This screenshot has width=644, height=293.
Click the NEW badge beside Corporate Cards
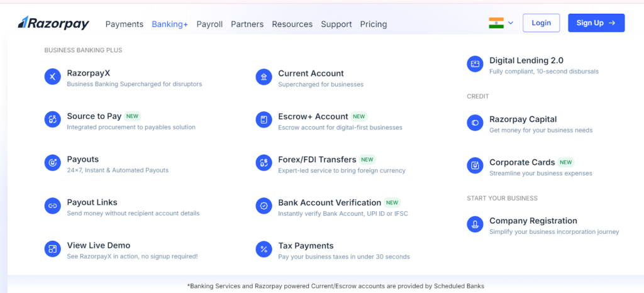(x=566, y=162)
